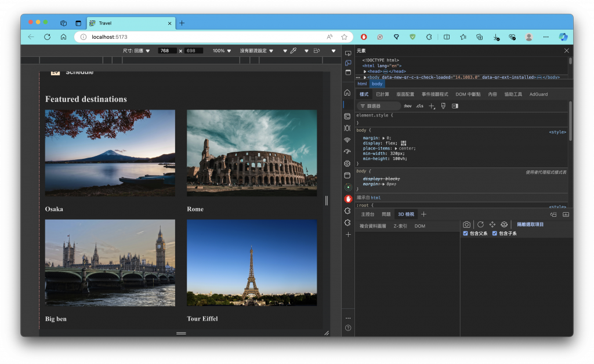The height and width of the screenshot is (364, 594).
Task: Click the new style rule plus icon
Action: pos(432,106)
